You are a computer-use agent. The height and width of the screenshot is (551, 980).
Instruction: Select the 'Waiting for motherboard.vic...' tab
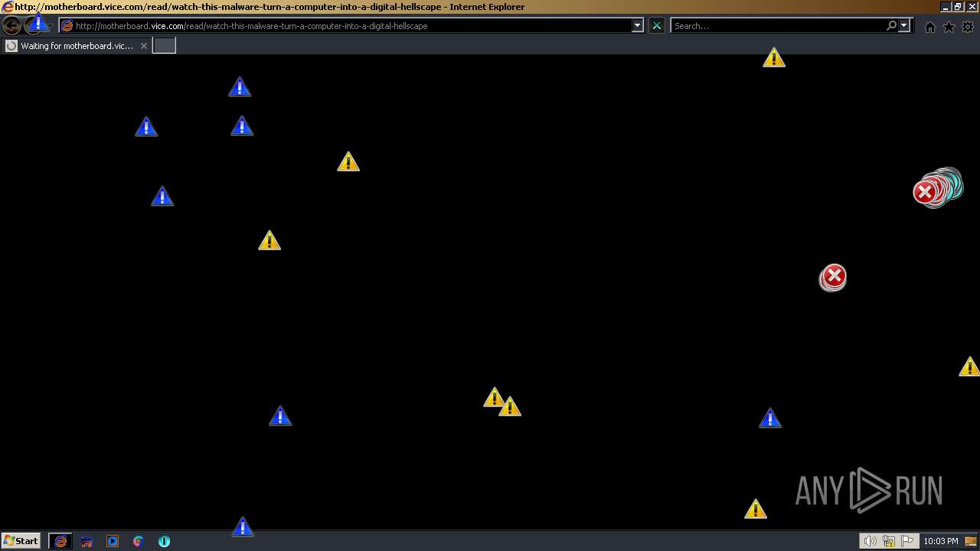[x=77, y=46]
